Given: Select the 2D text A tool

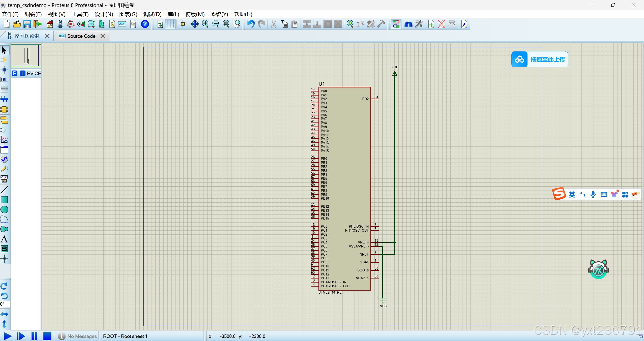Looking at the screenshot, I should [4, 239].
